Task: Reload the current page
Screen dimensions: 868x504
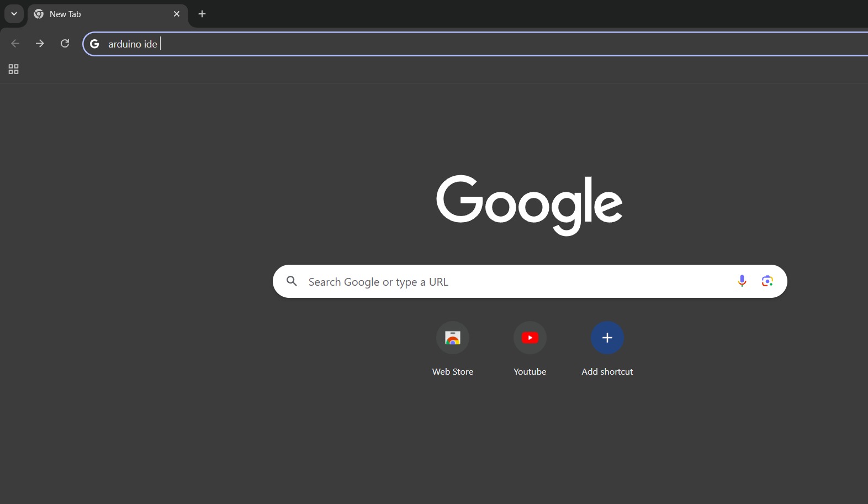Action: pos(65,44)
